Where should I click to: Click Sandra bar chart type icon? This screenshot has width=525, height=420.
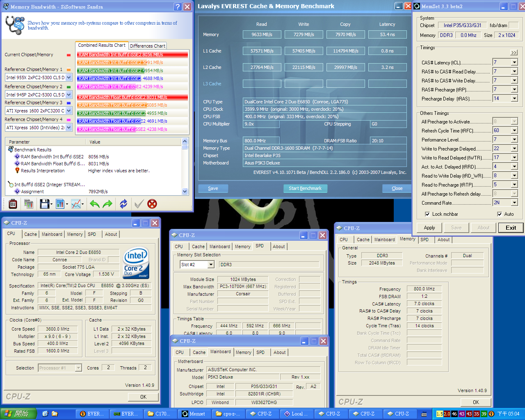(60, 204)
